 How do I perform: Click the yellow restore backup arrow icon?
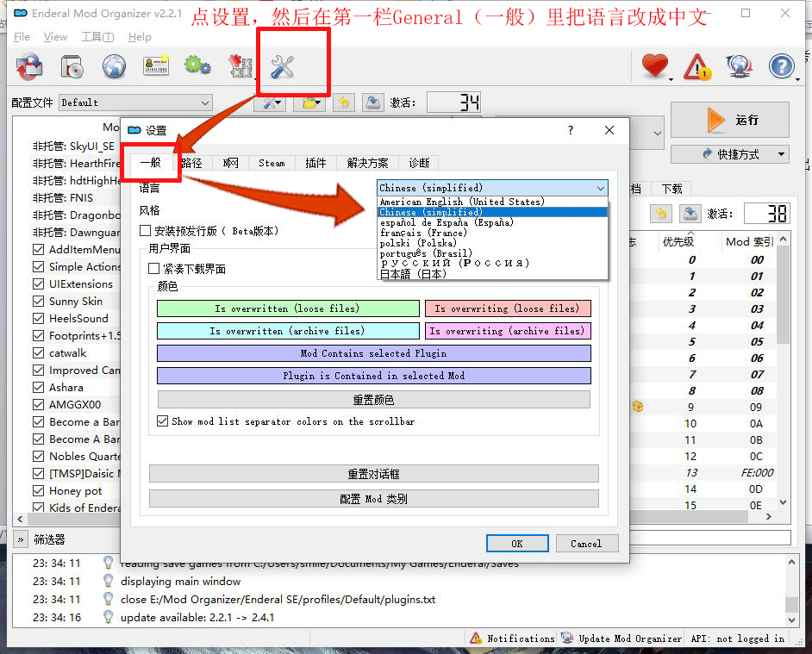tap(344, 103)
